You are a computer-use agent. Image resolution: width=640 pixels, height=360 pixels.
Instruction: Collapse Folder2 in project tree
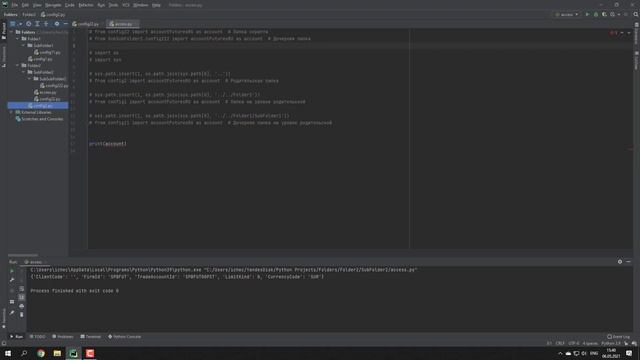(x=18, y=65)
